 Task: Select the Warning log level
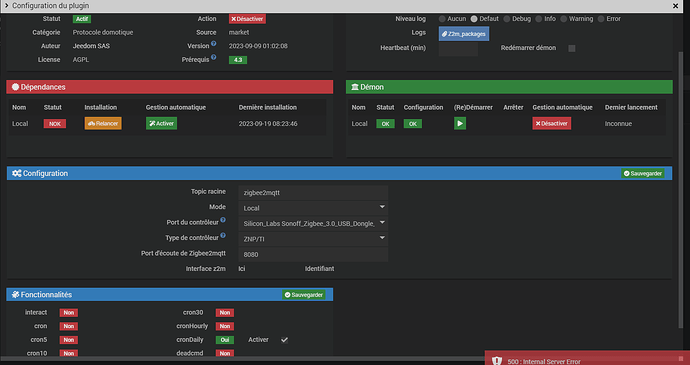tap(564, 19)
